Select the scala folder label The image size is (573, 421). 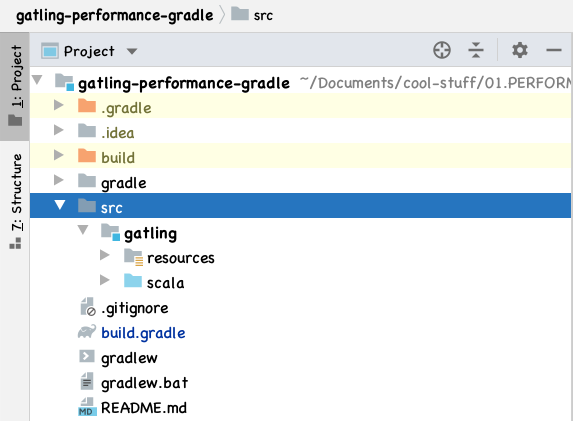(166, 283)
